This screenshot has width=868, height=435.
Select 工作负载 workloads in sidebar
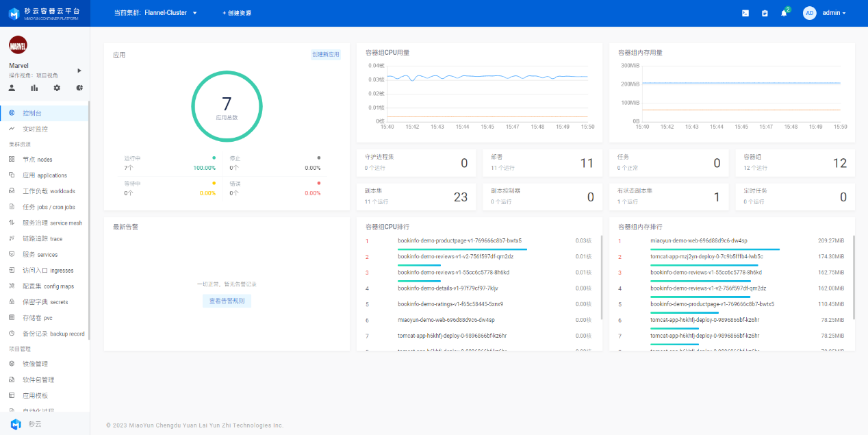click(x=49, y=191)
